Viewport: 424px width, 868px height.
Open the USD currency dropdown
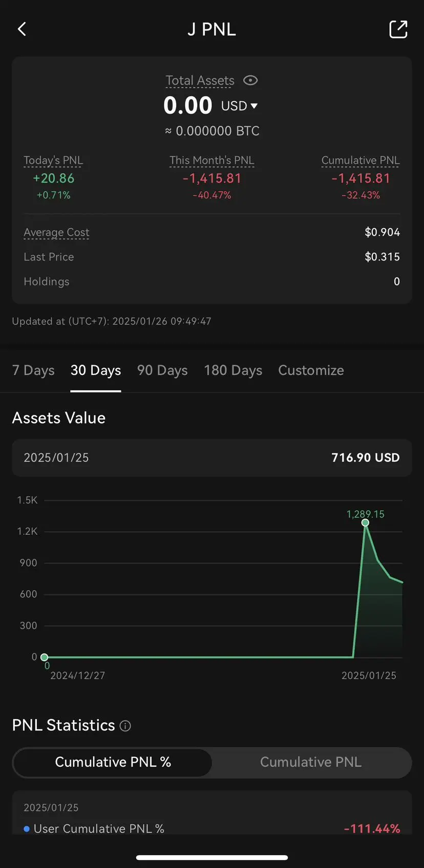point(239,106)
